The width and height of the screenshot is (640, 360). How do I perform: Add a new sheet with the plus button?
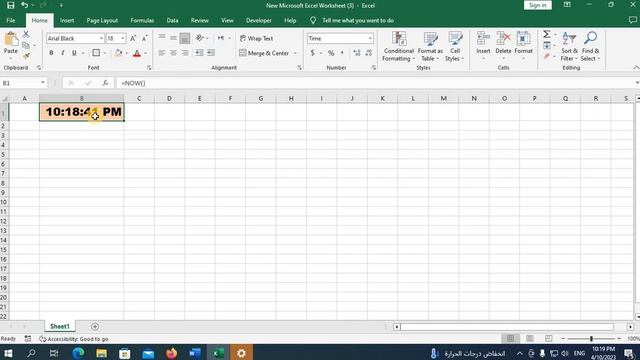95,327
